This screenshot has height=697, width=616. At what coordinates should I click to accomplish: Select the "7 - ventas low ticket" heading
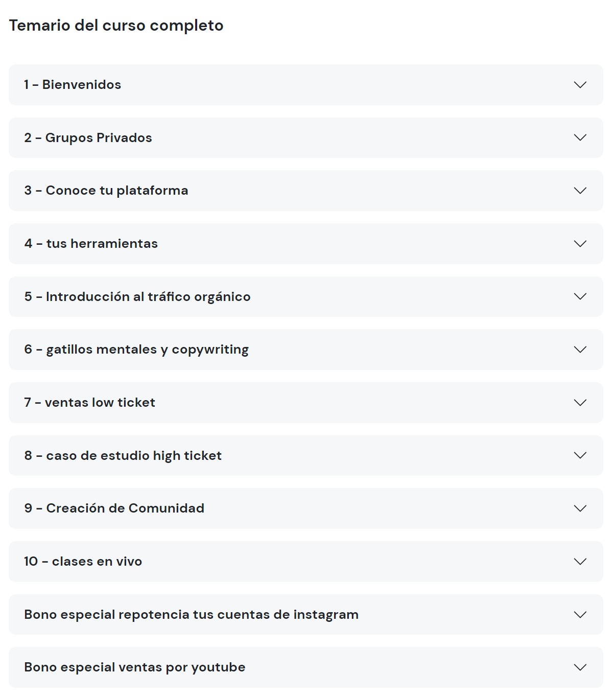(89, 403)
